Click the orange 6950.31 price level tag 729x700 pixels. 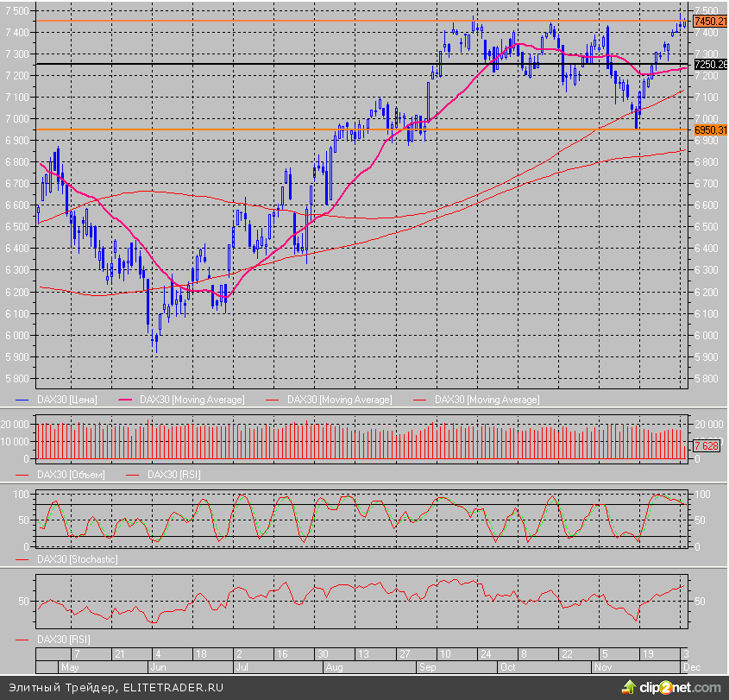coord(710,130)
